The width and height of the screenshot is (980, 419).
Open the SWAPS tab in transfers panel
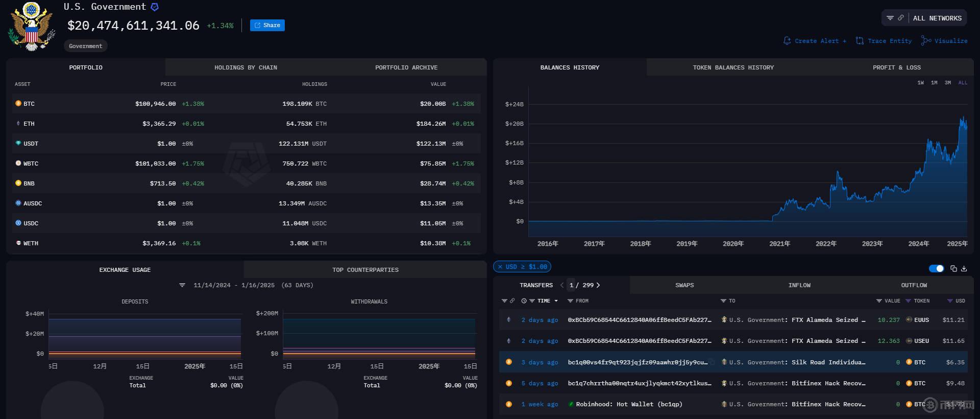[x=684, y=285]
